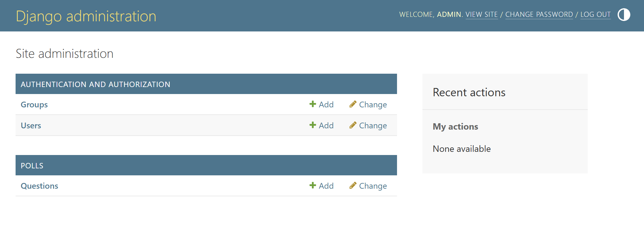Click the pencil icon in Questions row
Screen dimensions: 644x243
point(353,186)
